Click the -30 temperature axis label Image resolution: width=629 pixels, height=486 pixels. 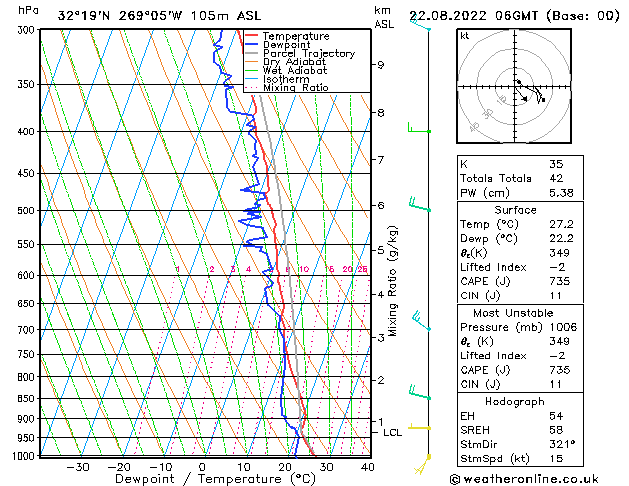[77, 467]
